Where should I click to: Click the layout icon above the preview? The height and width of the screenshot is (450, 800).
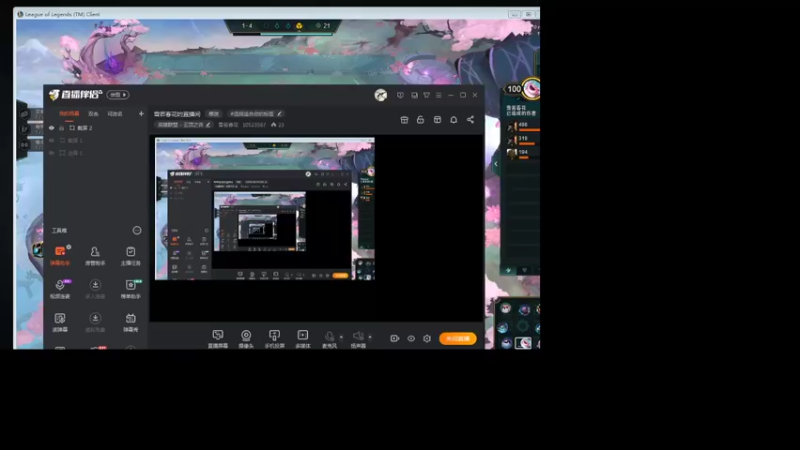tap(437, 120)
